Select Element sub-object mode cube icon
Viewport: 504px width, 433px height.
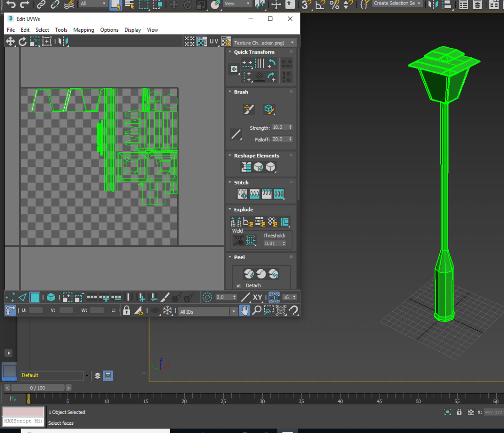(x=51, y=297)
